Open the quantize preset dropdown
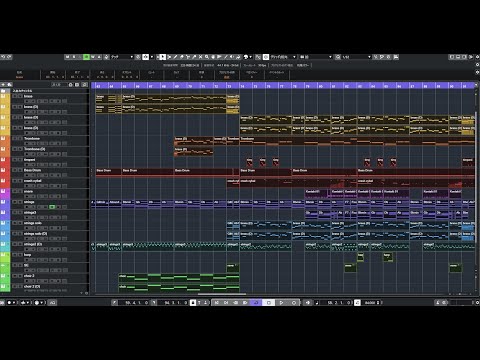 (x=356, y=57)
